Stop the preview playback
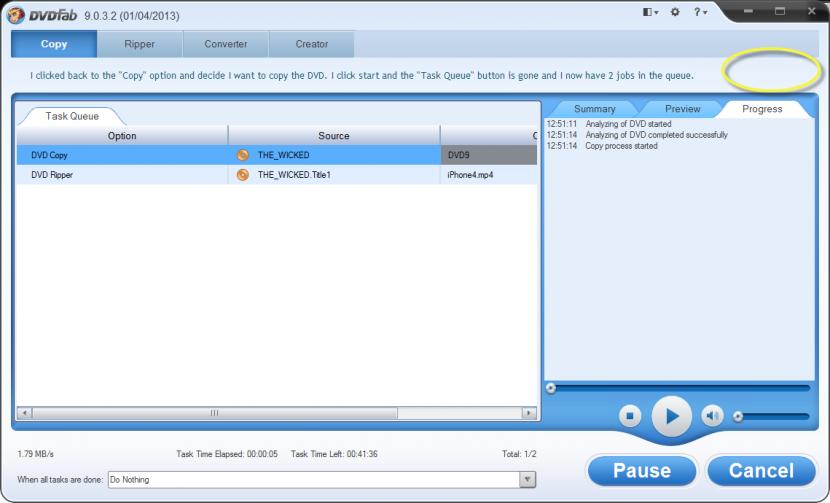The width and height of the screenshot is (830, 503). tap(630, 416)
